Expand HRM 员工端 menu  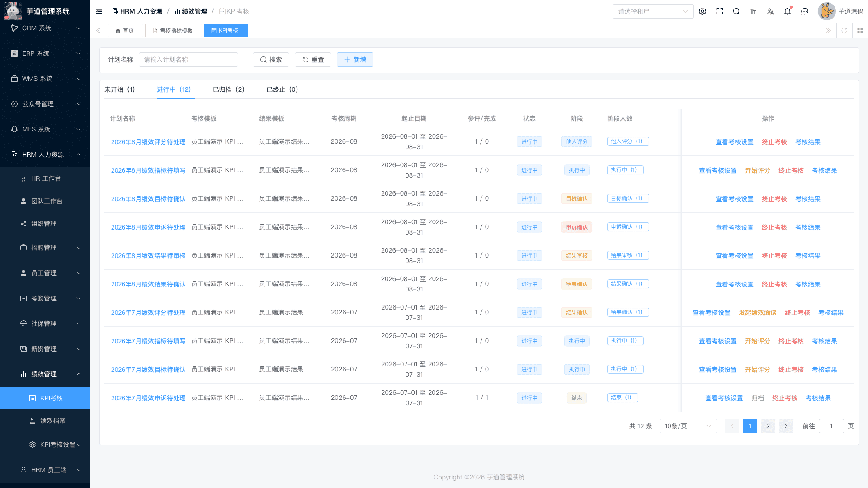point(45,470)
